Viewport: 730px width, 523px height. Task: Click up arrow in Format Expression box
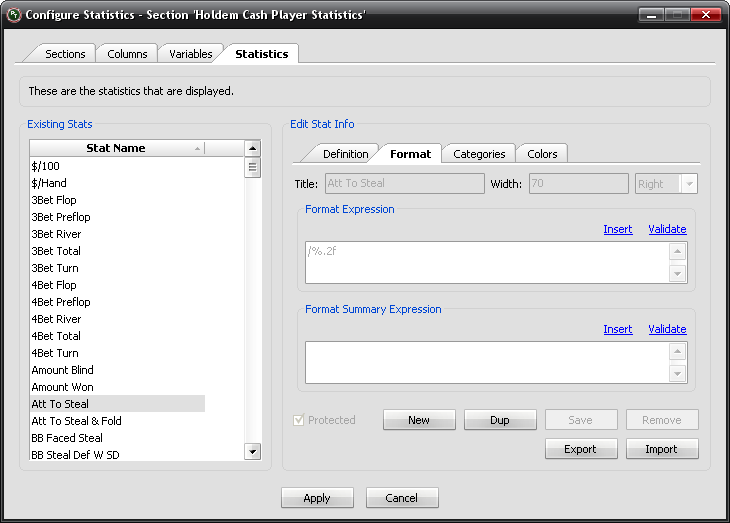coord(678,253)
